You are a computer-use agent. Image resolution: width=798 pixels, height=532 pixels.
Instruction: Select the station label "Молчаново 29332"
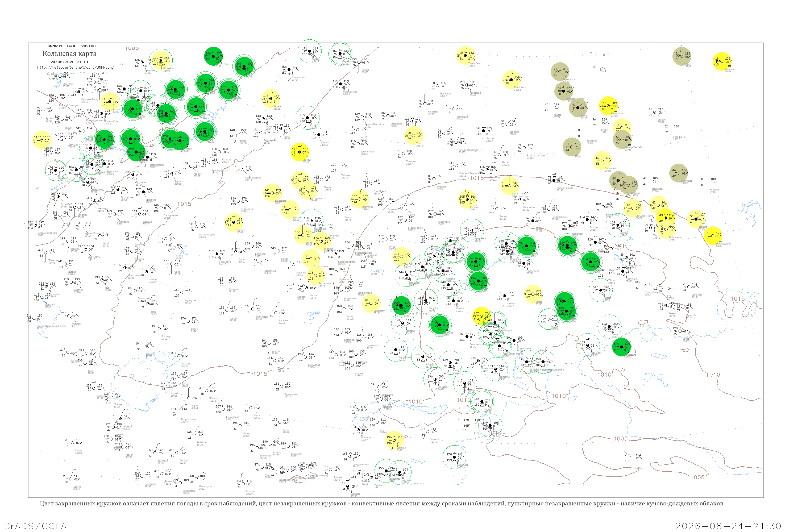[529, 209]
